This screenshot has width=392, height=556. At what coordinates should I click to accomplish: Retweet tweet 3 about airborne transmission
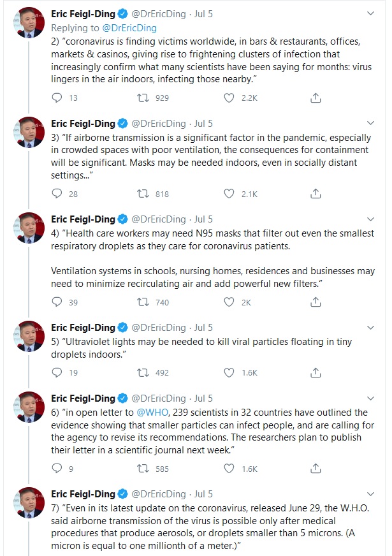[144, 194]
